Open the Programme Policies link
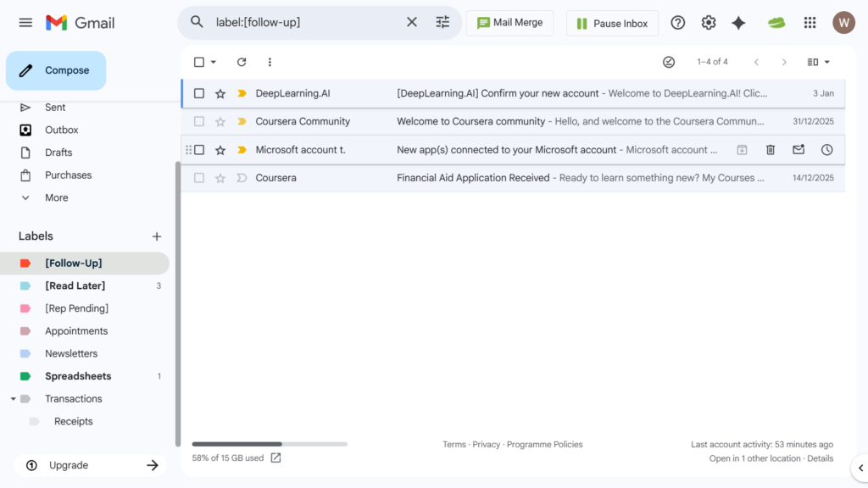The width and height of the screenshot is (868, 488). [545, 444]
